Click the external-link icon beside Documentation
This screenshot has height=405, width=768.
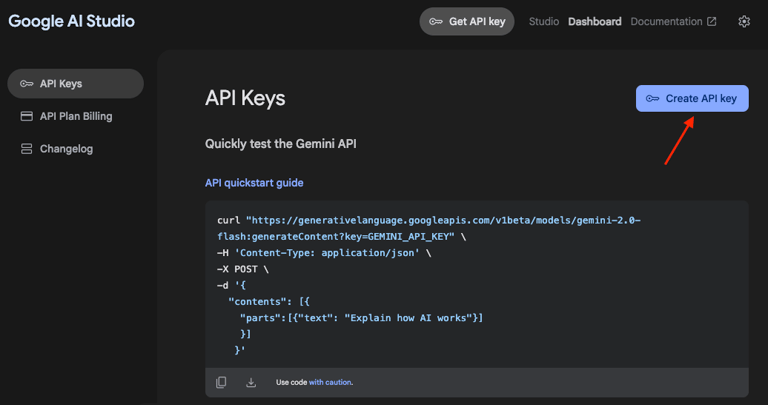(x=712, y=22)
